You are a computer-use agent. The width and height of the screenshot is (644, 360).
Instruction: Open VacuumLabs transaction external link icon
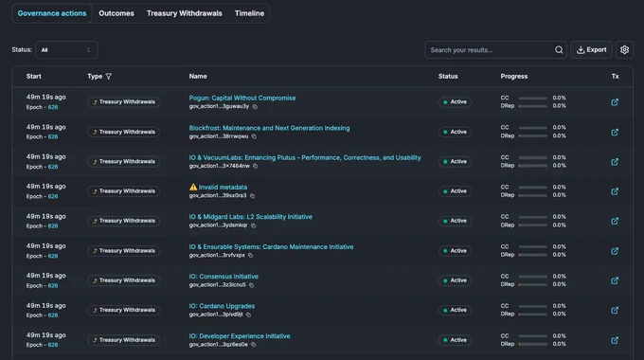tap(615, 161)
